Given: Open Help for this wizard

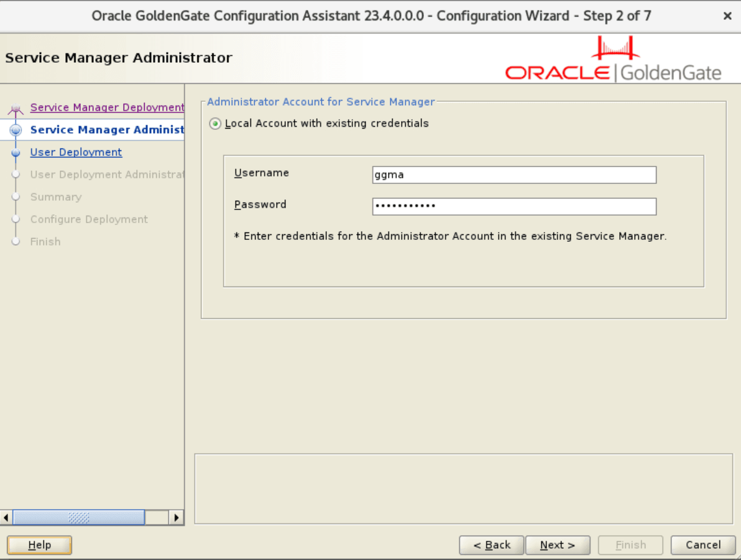Looking at the screenshot, I should [x=39, y=545].
